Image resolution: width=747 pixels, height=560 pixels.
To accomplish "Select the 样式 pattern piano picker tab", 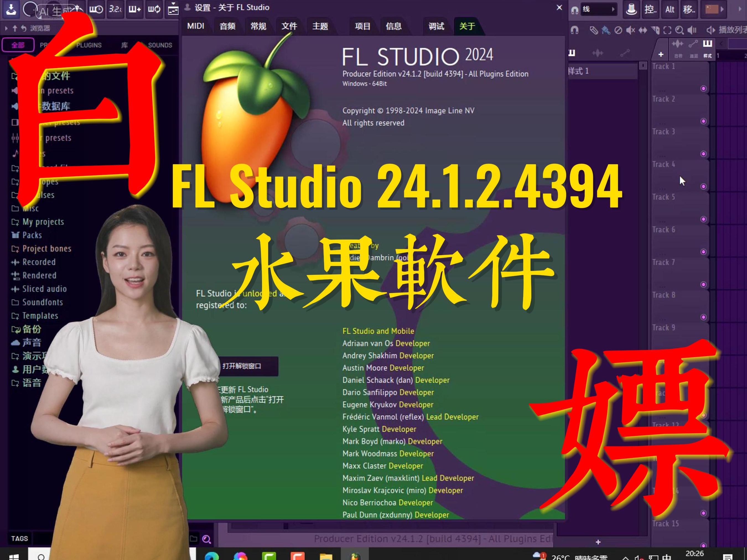I will pyautogui.click(x=707, y=43).
